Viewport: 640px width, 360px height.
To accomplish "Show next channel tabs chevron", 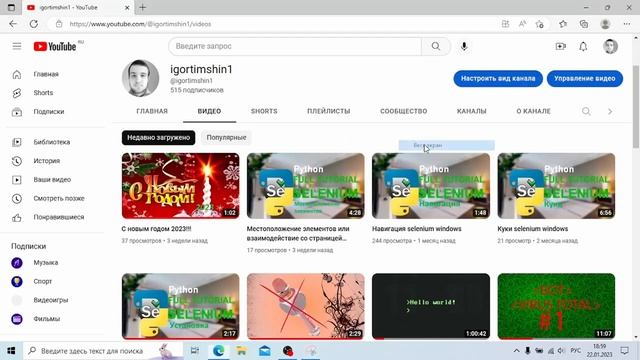I will click(610, 111).
